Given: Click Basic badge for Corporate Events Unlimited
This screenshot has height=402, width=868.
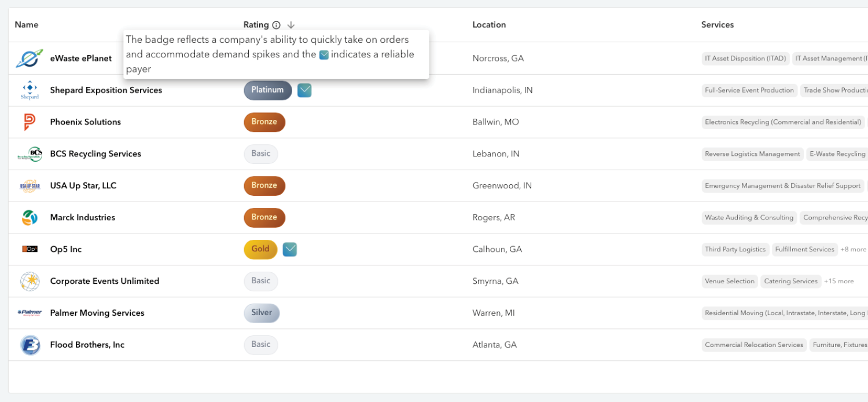Looking at the screenshot, I should 261,282.
